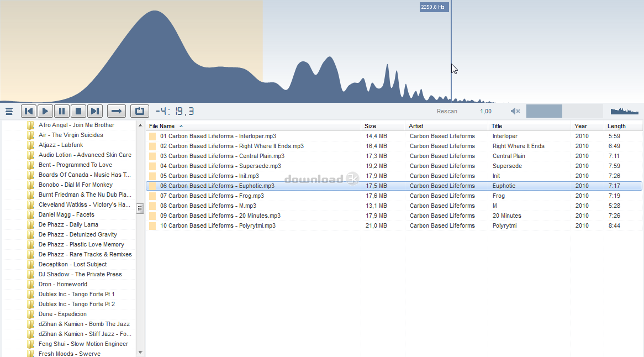Open folder Bent - Programmed To Love
Image resolution: width=644 pixels, height=357 pixels.
(75, 165)
